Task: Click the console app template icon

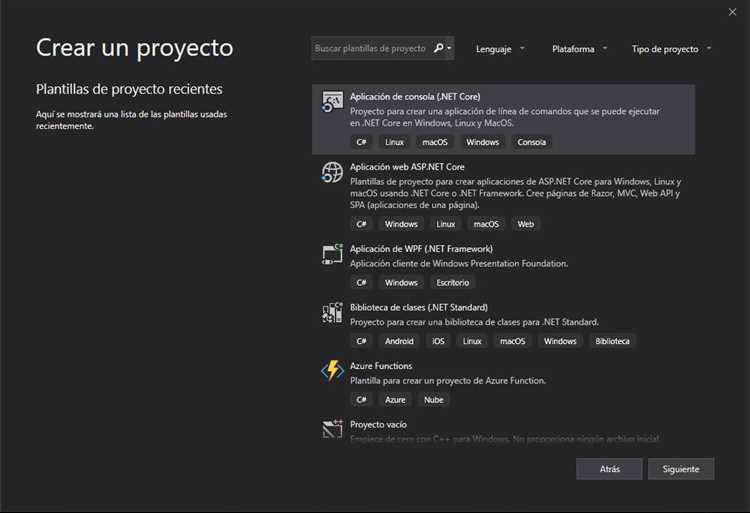Action: tap(332, 102)
